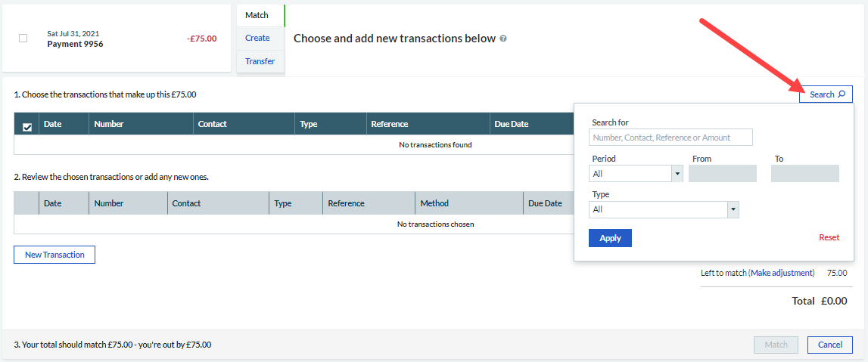Sort by Due Date column header
The width and height of the screenshot is (868, 362).
click(x=511, y=124)
